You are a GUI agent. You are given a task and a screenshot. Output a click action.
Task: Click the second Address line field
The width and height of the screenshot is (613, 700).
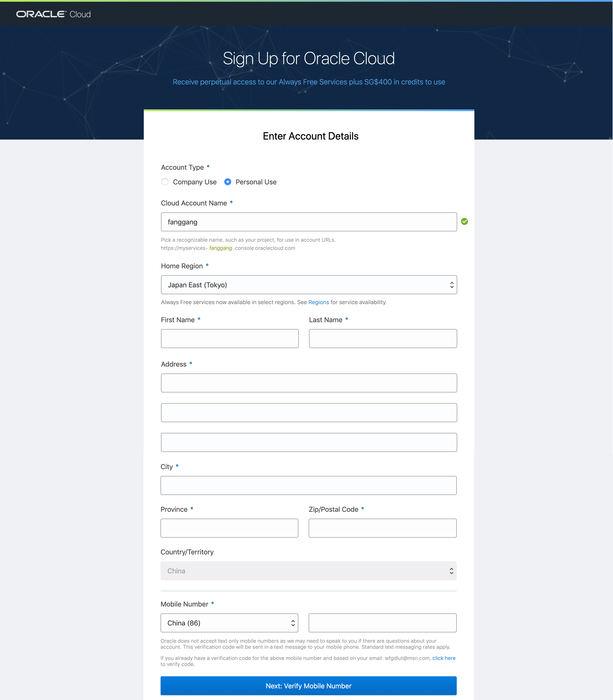[x=309, y=413]
